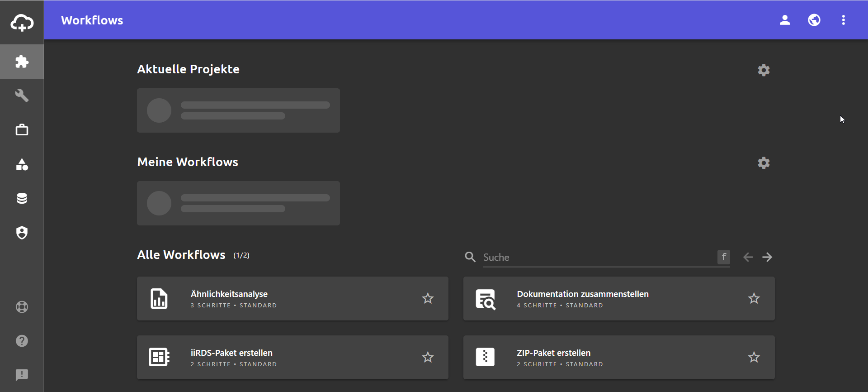Open the iiRDS-Paket erstellen workflow card

[292, 357]
